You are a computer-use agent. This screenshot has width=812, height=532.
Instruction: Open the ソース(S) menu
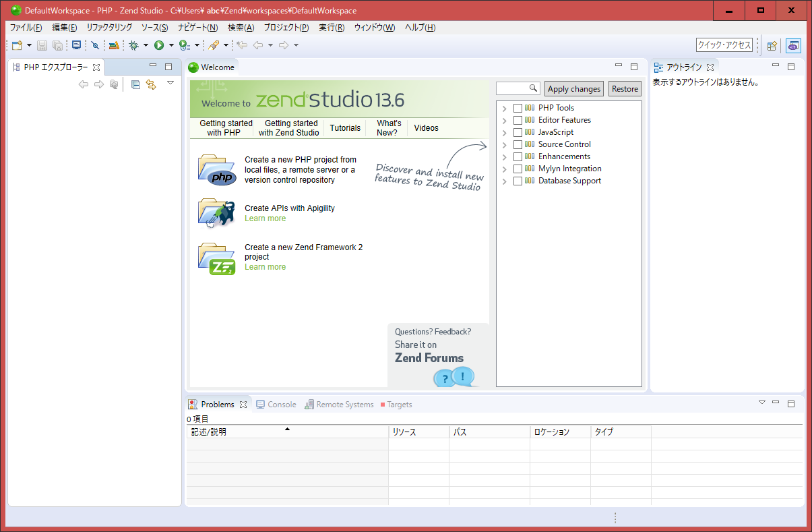click(x=154, y=28)
